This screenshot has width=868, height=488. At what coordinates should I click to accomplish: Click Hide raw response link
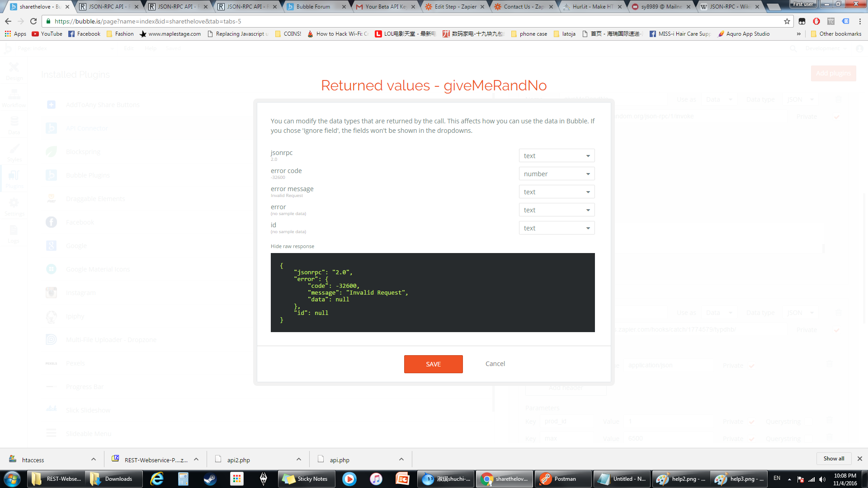[x=292, y=246]
